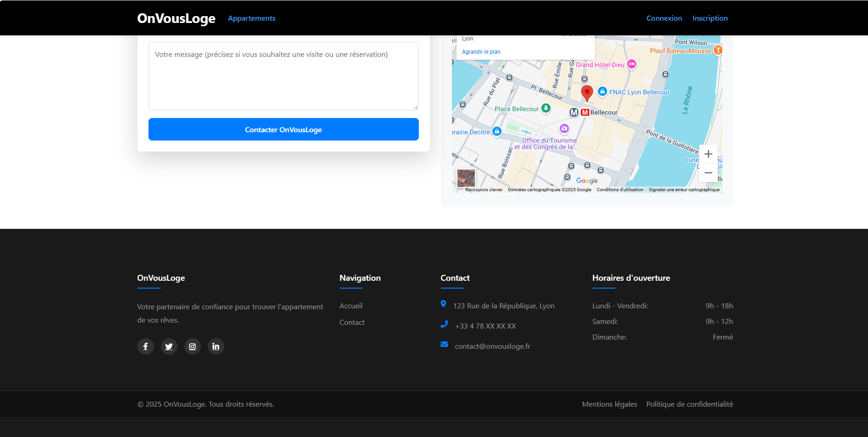Open the Facebook social icon in footer
868x437 pixels.
[x=145, y=346]
